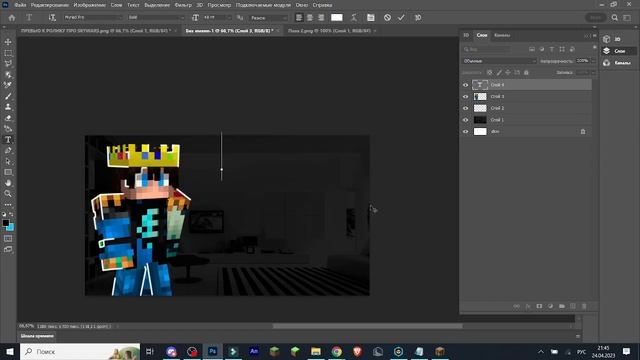The image size is (640, 360).
Task: Hide the Слой 4 text layer
Action: coord(466,85)
